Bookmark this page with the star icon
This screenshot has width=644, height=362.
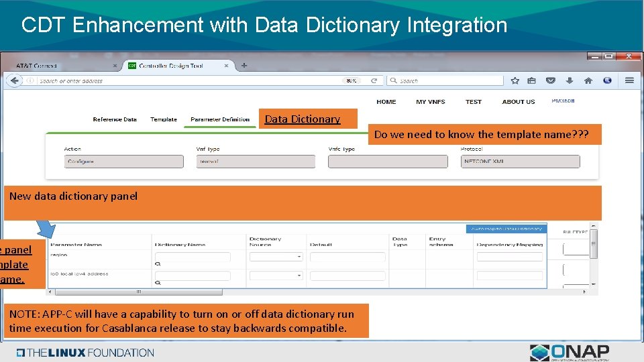(x=515, y=81)
